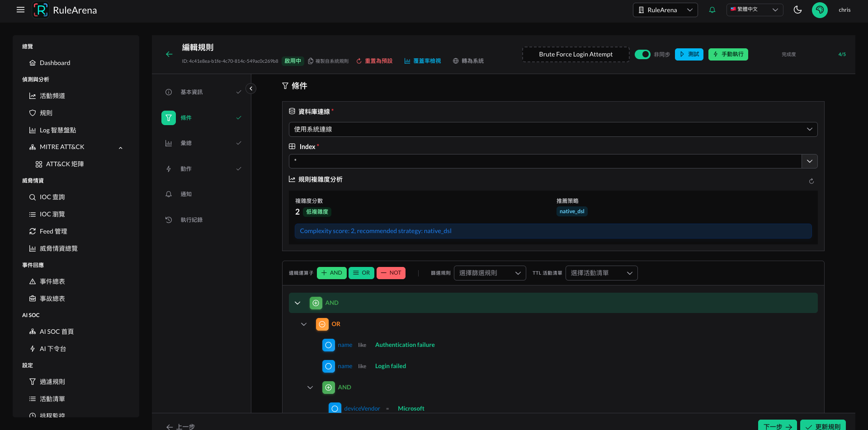Screen dimensions: 868x430
Task: Click the 基本資訊 info step icon
Action: coord(169,92)
